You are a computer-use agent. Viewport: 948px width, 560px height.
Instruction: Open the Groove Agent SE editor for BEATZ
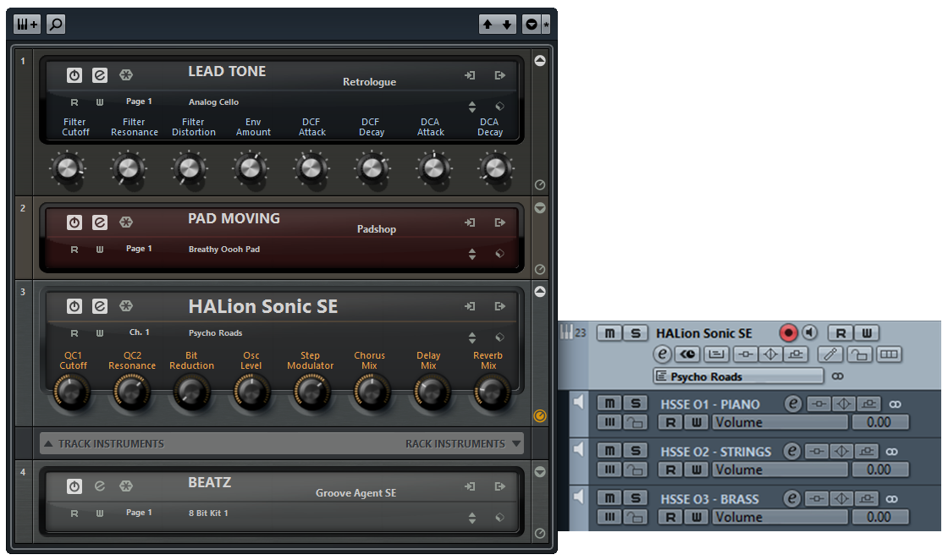coord(100,486)
